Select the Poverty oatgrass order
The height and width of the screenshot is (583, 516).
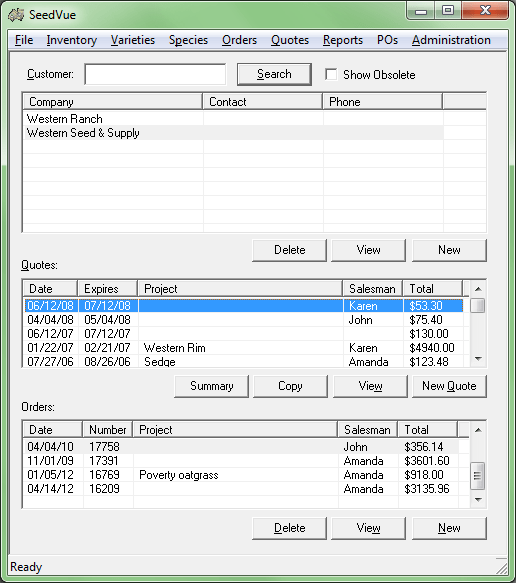point(241,475)
